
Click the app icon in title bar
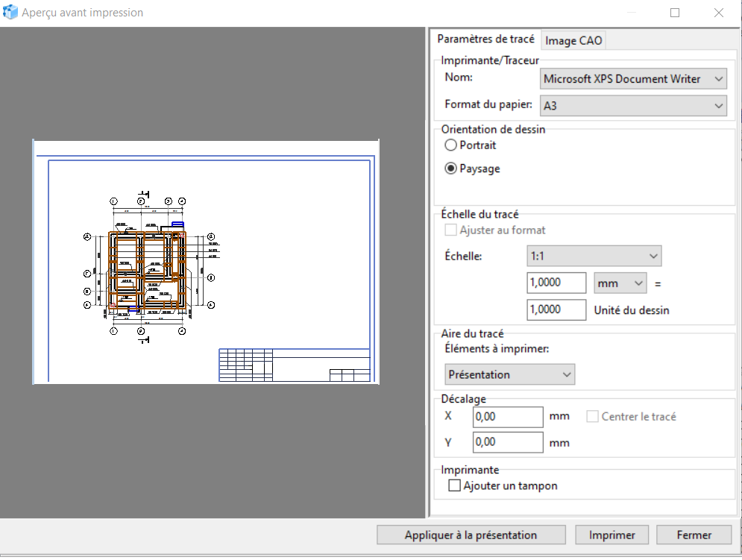pyautogui.click(x=11, y=13)
